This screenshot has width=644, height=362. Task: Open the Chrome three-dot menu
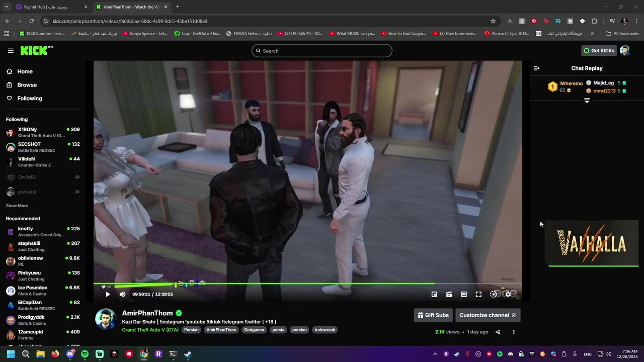pyautogui.click(x=636, y=21)
